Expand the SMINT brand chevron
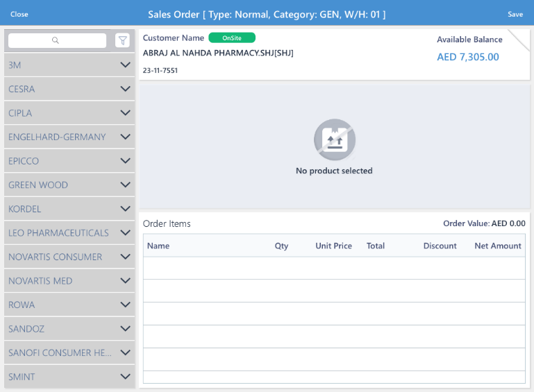 click(125, 377)
